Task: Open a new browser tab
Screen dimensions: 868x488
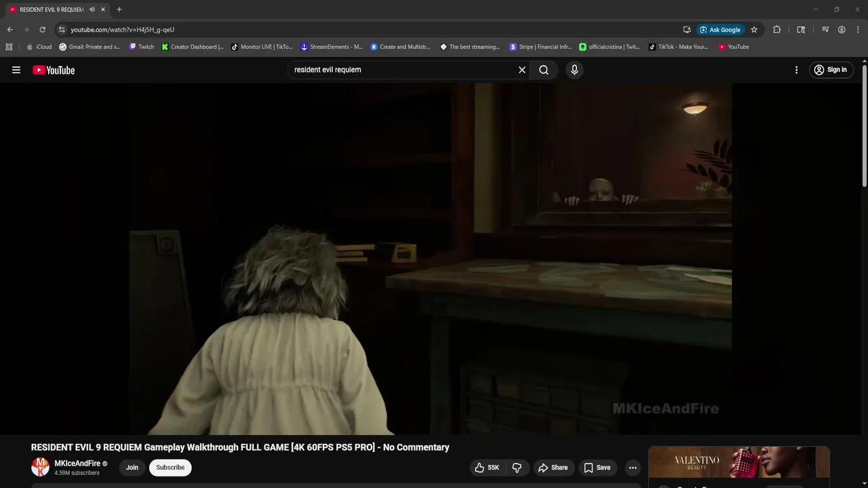Action: click(x=119, y=9)
